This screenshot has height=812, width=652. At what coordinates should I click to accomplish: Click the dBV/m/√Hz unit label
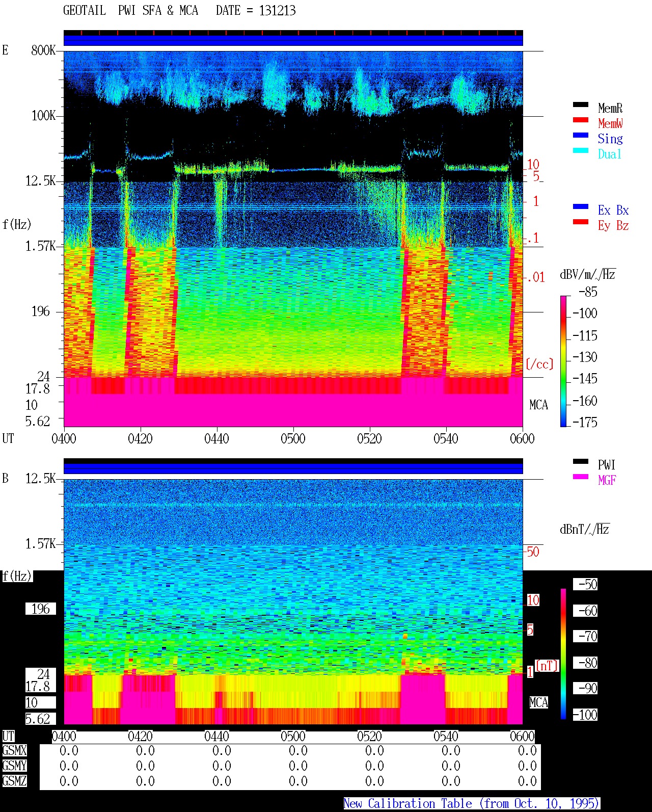pos(588,274)
